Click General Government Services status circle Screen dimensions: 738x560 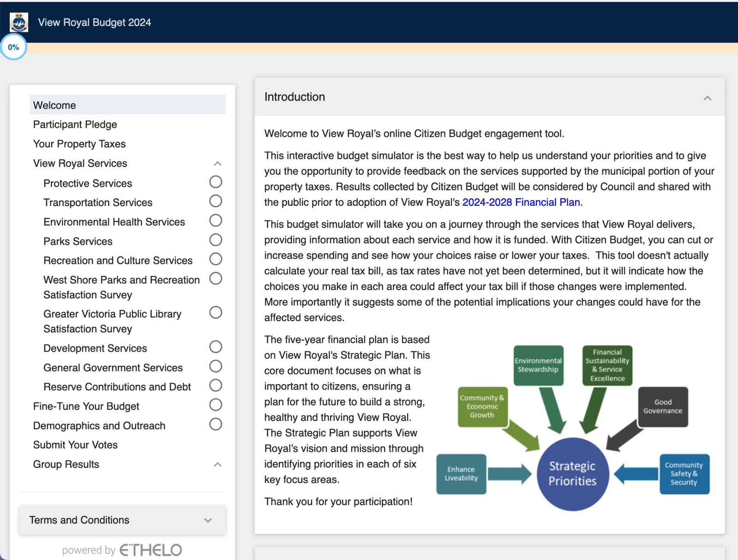(215, 366)
